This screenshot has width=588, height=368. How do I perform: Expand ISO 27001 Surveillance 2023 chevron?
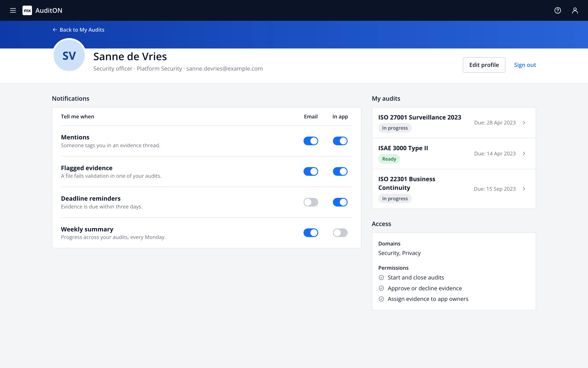click(524, 123)
